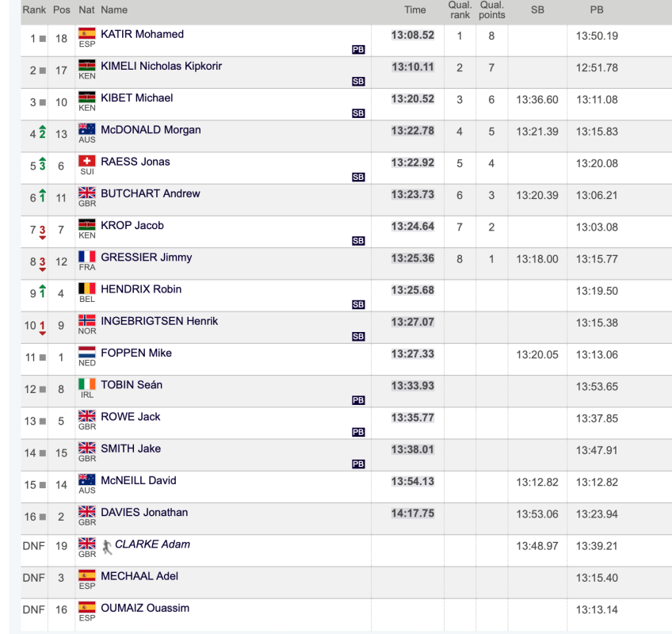Click the personal best value 12:51.78
This screenshot has height=634, width=672.
tap(597, 67)
